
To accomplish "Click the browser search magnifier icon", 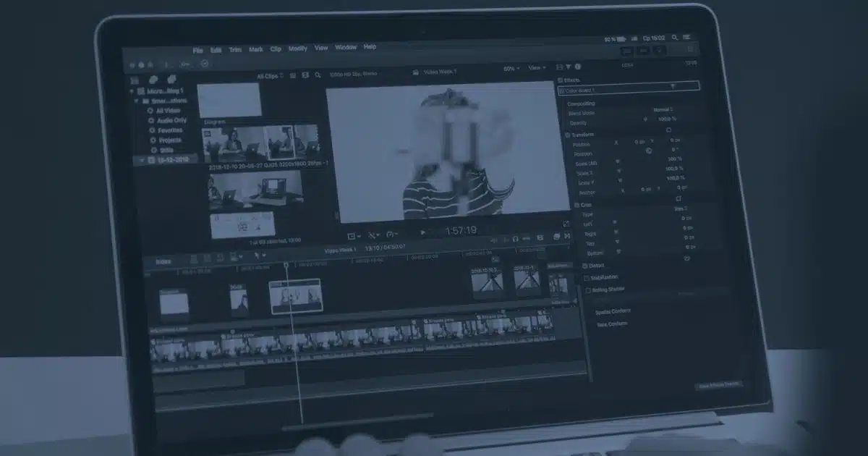I will tap(318, 75).
